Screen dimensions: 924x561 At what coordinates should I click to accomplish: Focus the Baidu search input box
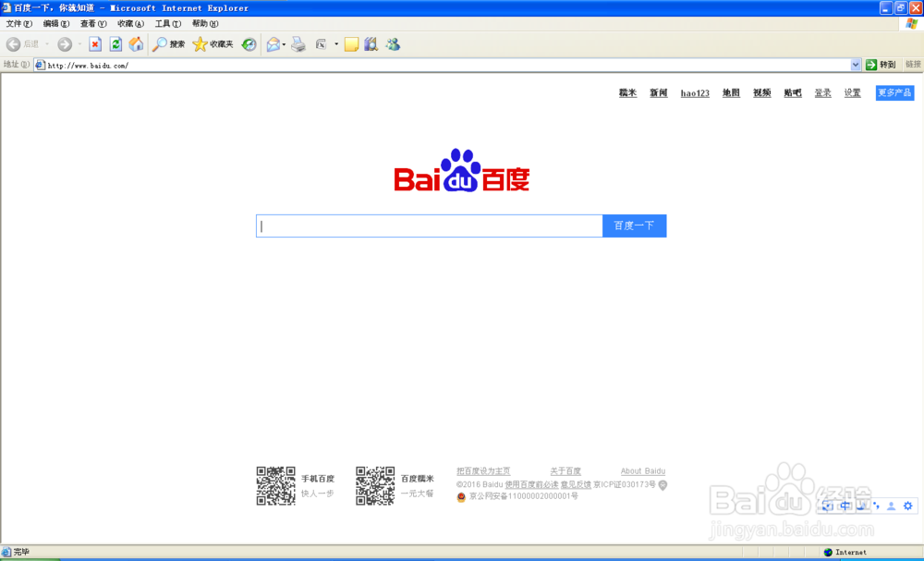click(x=429, y=226)
